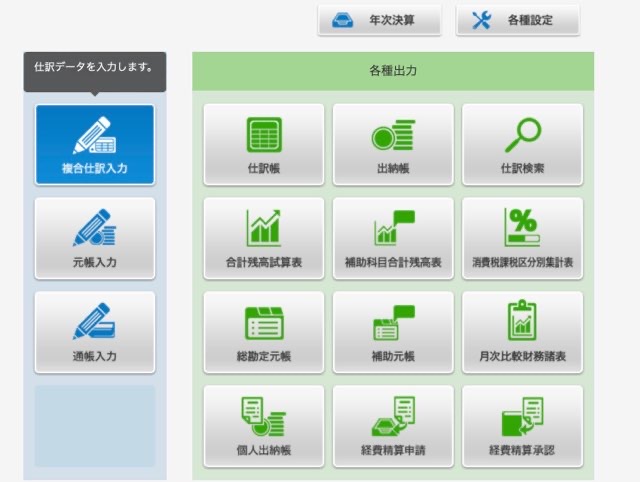Click the 各種出力 header
640x482 pixels.
pyautogui.click(x=393, y=71)
